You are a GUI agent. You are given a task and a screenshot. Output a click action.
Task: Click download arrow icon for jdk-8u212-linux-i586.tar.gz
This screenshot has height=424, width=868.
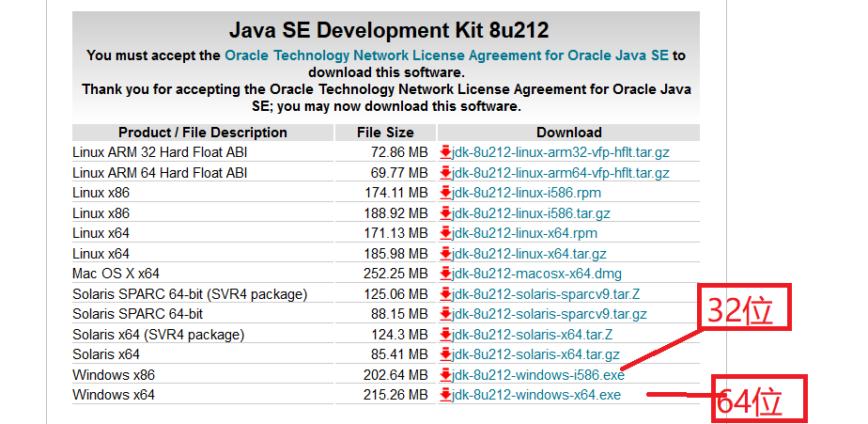(x=445, y=213)
